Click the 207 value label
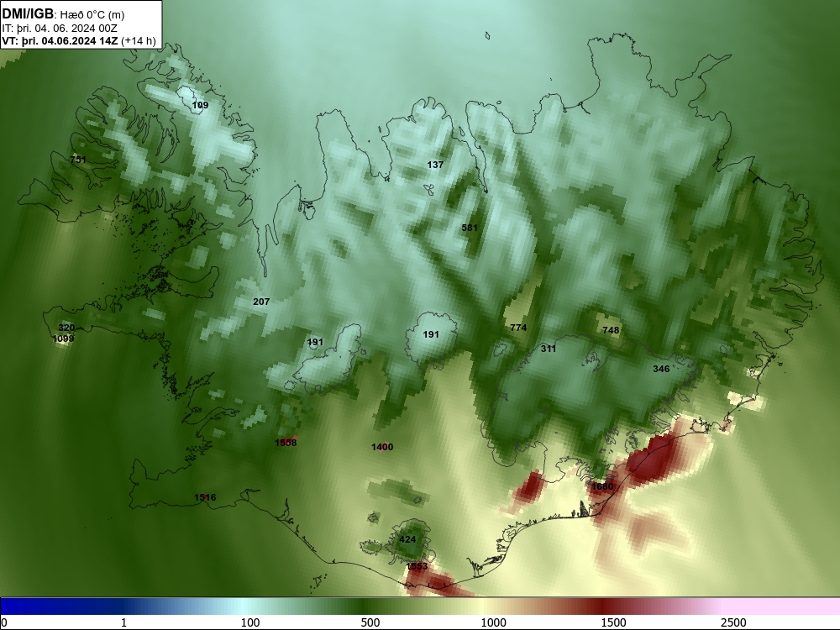The width and height of the screenshot is (840, 630). click(261, 302)
